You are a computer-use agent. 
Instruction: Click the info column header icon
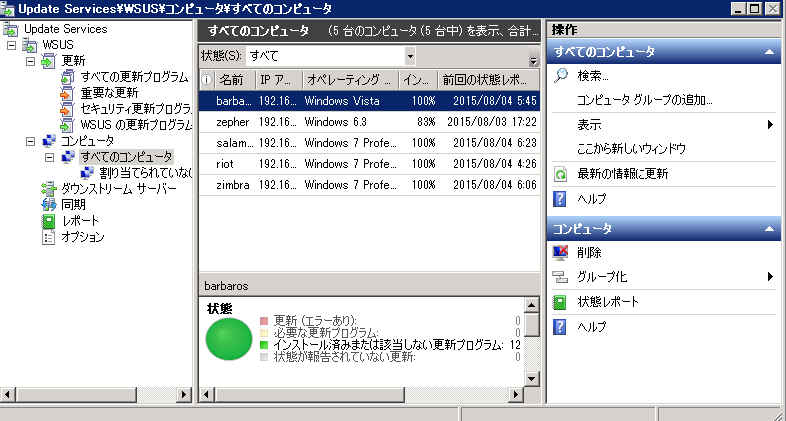click(207, 80)
